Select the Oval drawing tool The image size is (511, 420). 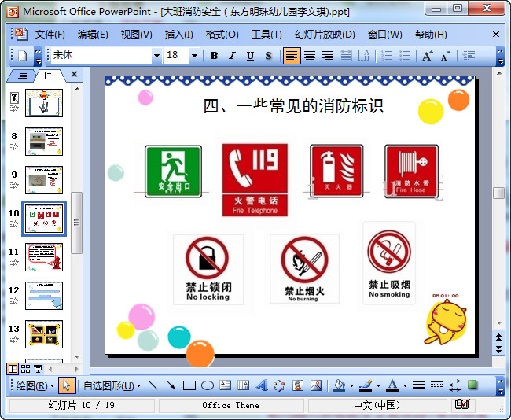click(208, 385)
